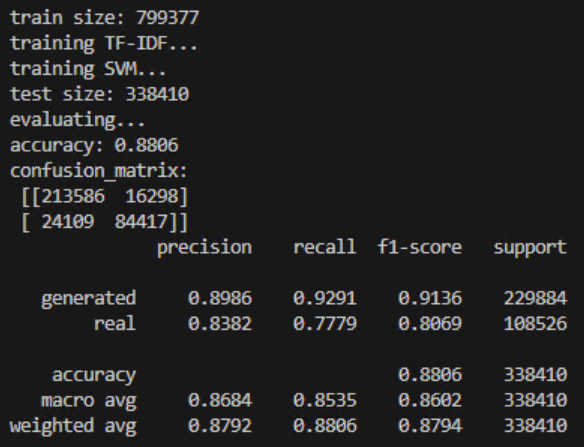Click the macro avg support 338410
The height and width of the screenshot is (447, 584).
(535, 400)
